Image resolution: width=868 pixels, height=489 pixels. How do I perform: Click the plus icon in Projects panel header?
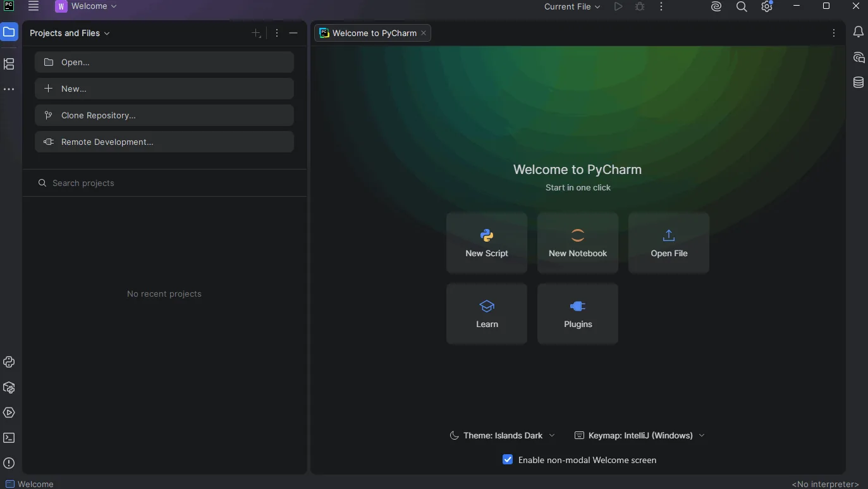[x=256, y=33]
